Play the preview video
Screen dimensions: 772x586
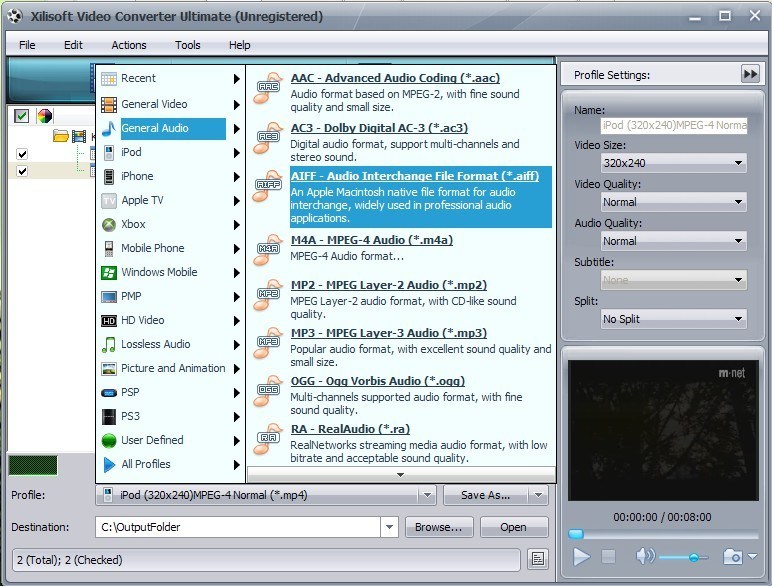(x=581, y=557)
